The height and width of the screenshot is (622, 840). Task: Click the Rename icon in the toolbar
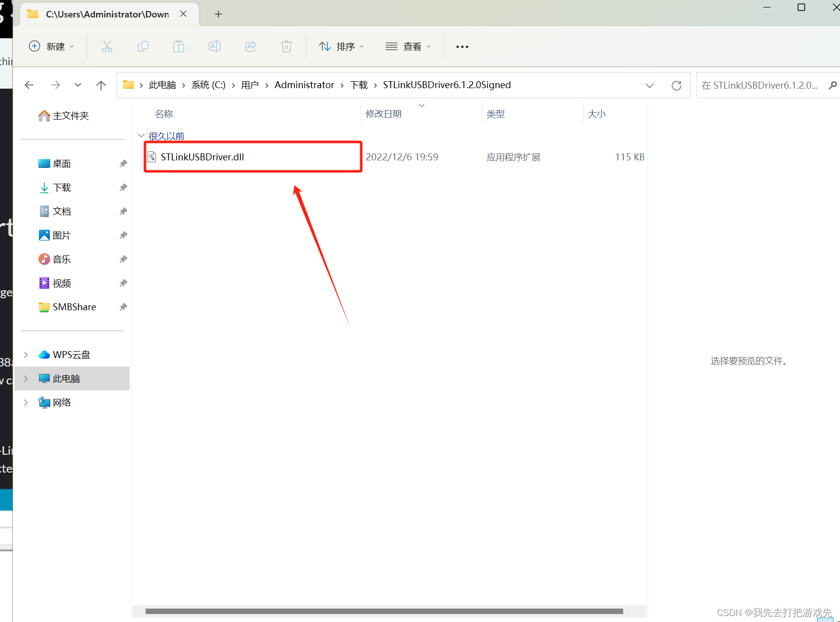coord(215,46)
